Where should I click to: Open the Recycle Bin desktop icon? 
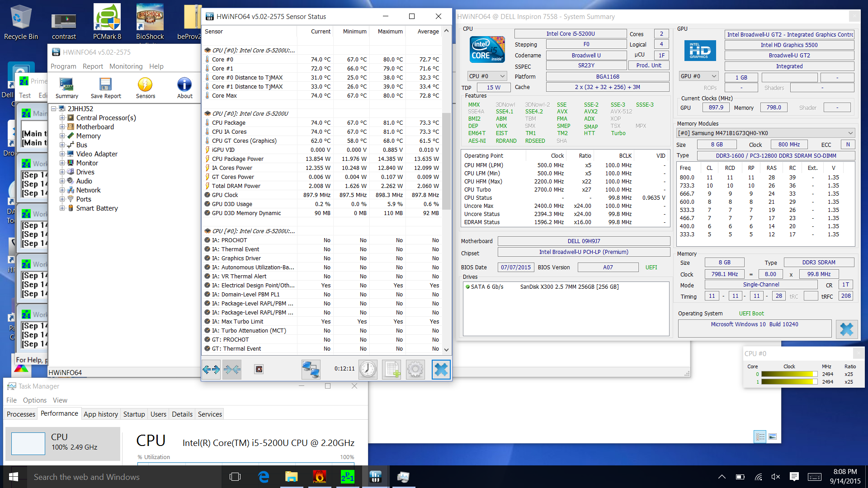(21, 23)
